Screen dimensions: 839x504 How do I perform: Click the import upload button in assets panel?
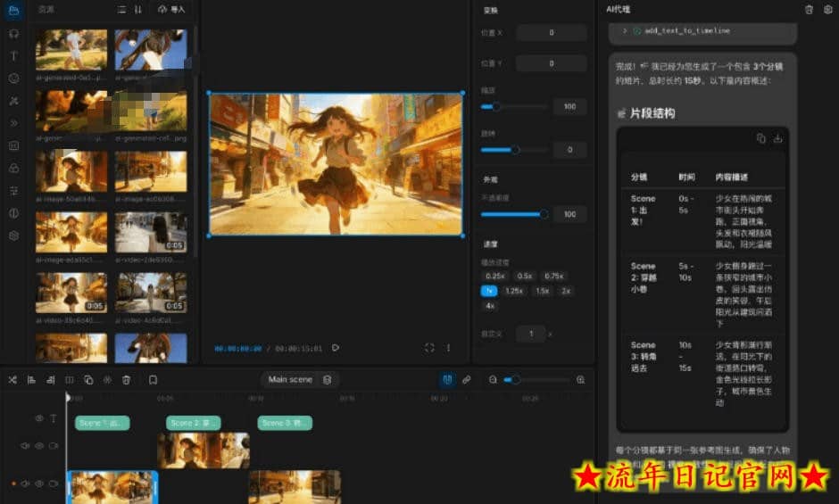pos(171,10)
